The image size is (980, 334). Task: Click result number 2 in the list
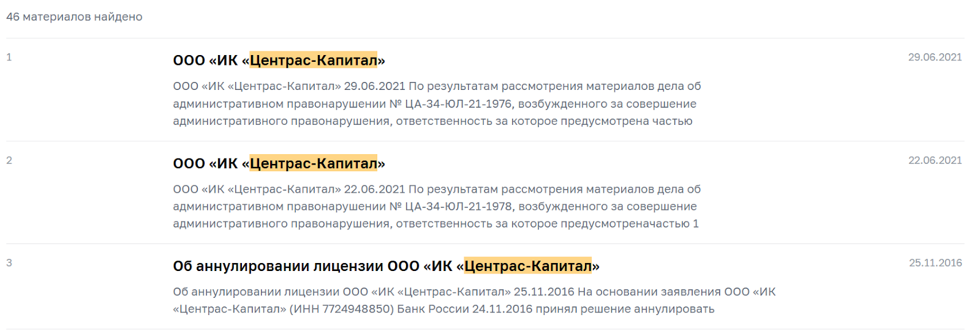[x=9, y=160]
